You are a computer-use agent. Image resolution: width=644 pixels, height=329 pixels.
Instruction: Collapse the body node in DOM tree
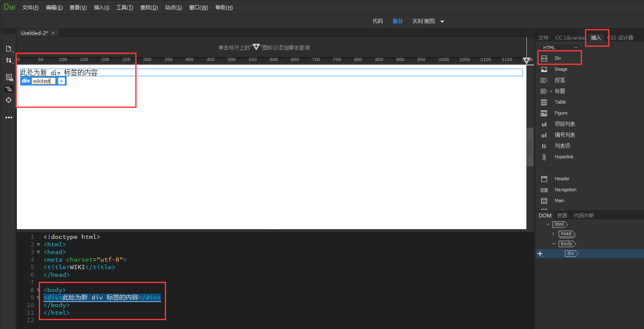[x=554, y=244]
